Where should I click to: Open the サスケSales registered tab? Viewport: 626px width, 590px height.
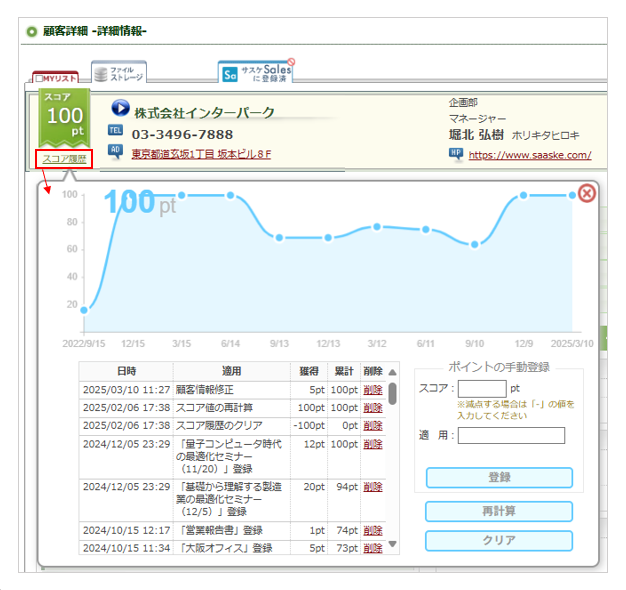(x=258, y=72)
